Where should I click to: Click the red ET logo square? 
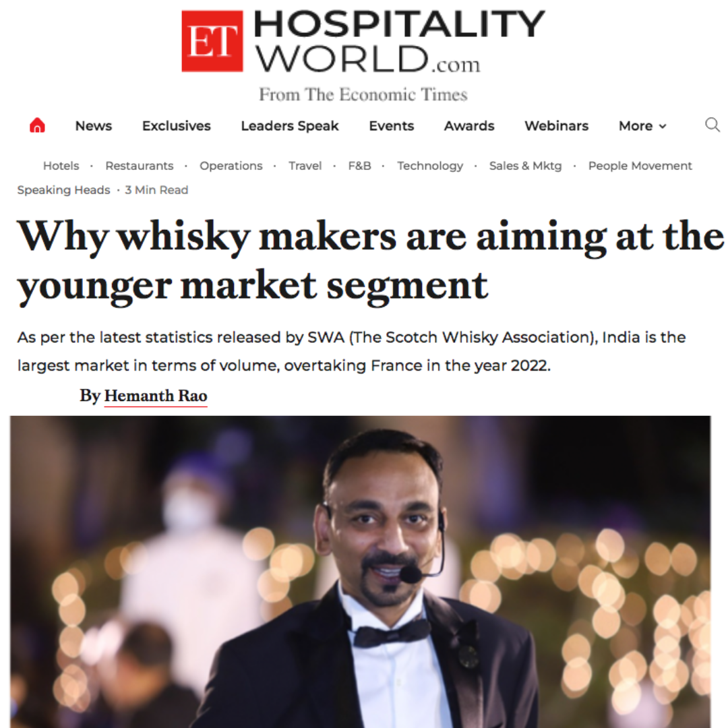tap(212, 41)
